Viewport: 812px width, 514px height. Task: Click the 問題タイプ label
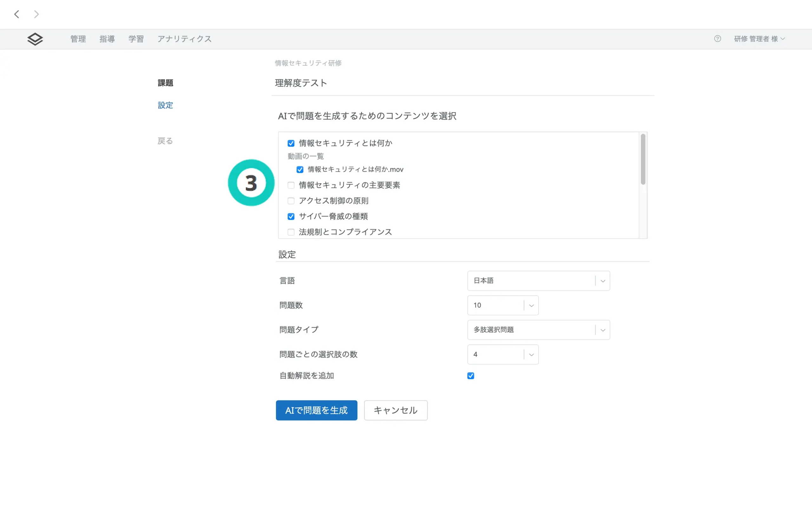(299, 330)
